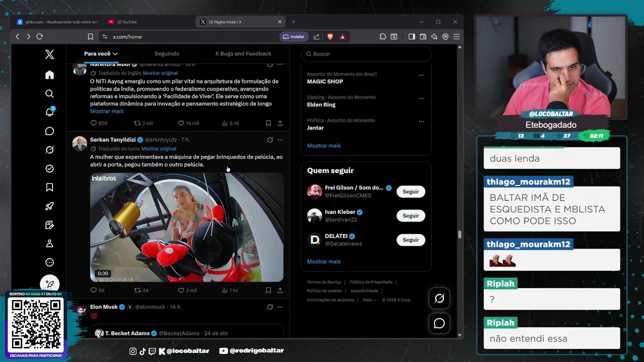Expand Mostrar mais on Modi's post
Viewport: 644px width, 362px height.
107,111
